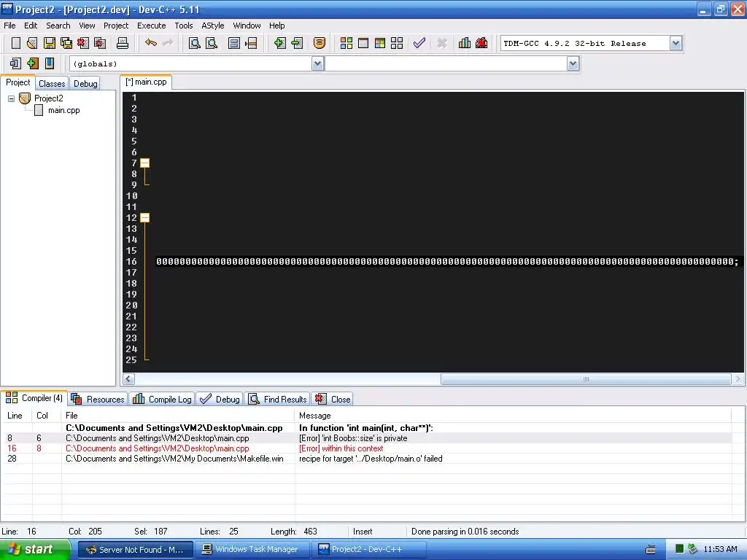Select the 'within this context' error row
This screenshot has width=747, height=560.
(366, 448)
